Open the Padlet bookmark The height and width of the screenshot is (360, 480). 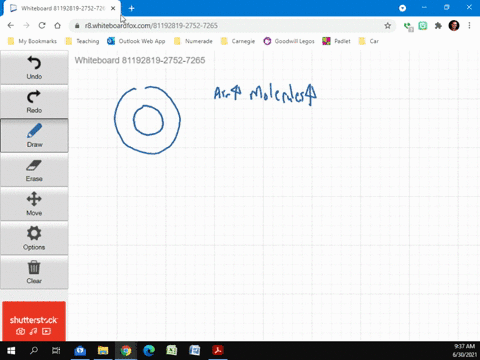(336, 41)
